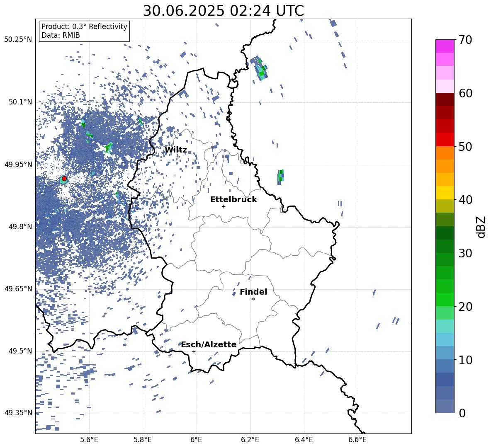491x448 pixels.
Task: Click the Esch/Alzette city label
Action: [x=209, y=345]
